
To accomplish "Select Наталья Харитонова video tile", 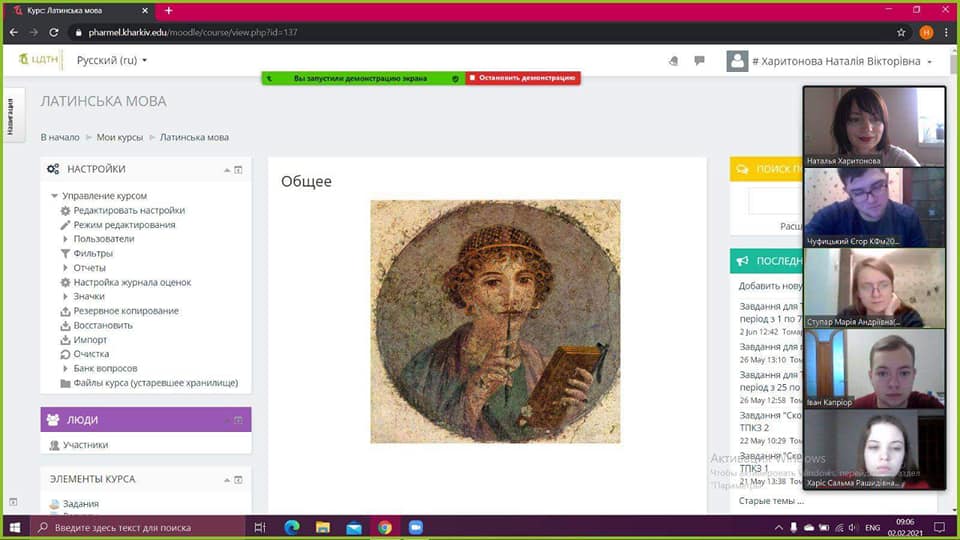I will click(x=874, y=127).
